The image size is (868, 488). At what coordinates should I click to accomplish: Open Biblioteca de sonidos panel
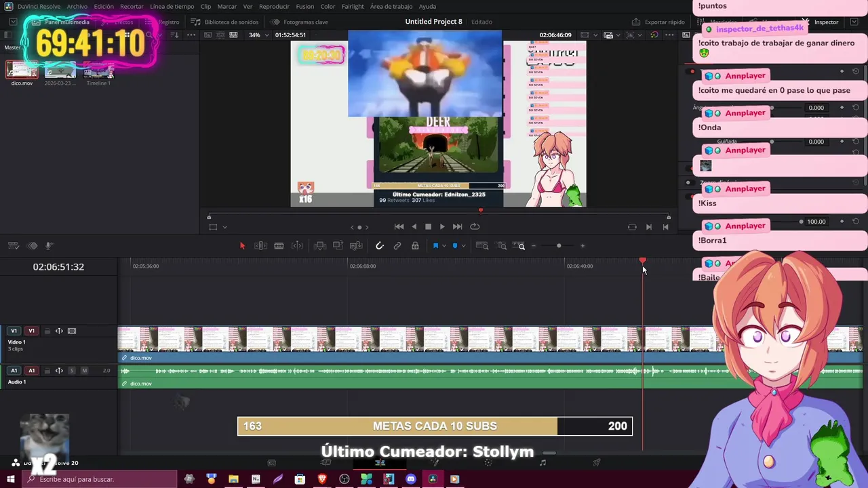[x=225, y=22]
